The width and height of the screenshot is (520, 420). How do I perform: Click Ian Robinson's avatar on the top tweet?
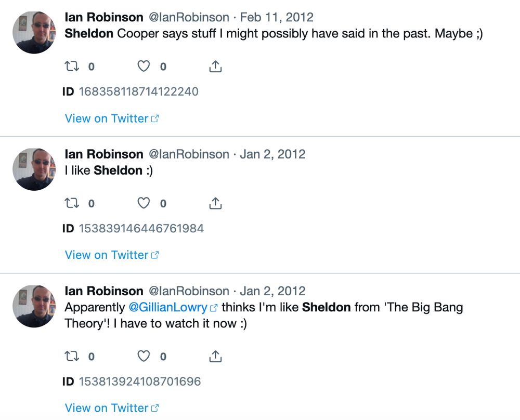(x=34, y=31)
